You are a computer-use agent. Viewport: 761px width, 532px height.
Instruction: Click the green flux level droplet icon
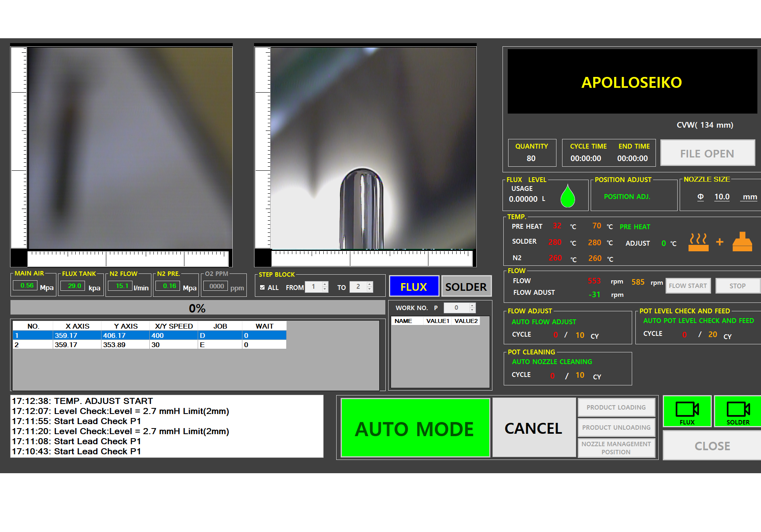[x=567, y=196]
